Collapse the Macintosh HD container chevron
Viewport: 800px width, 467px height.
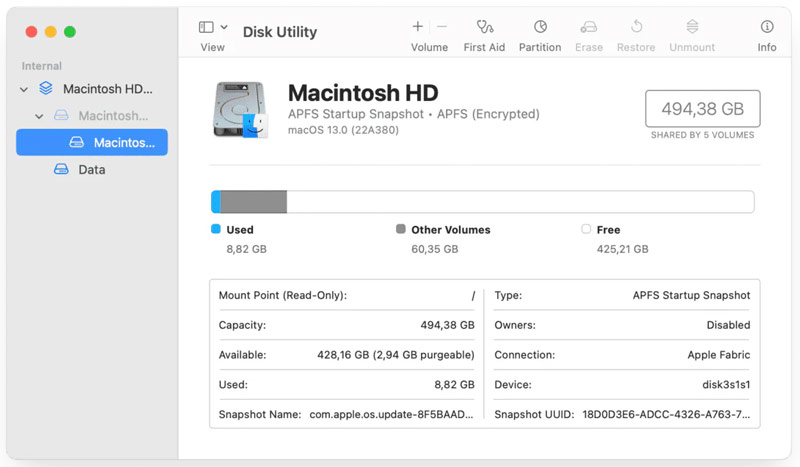[x=23, y=89]
